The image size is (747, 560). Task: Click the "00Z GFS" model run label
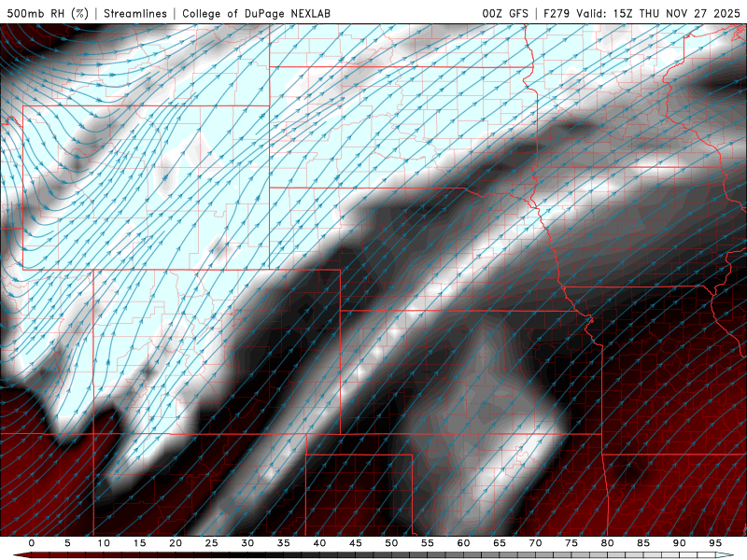pyautogui.click(x=505, y=13)
